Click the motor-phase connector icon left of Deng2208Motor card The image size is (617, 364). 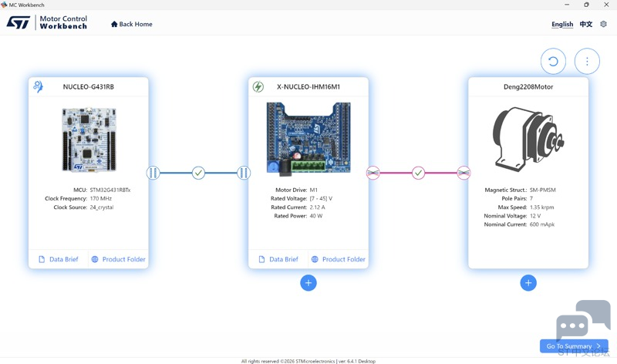tap(464, 173)
